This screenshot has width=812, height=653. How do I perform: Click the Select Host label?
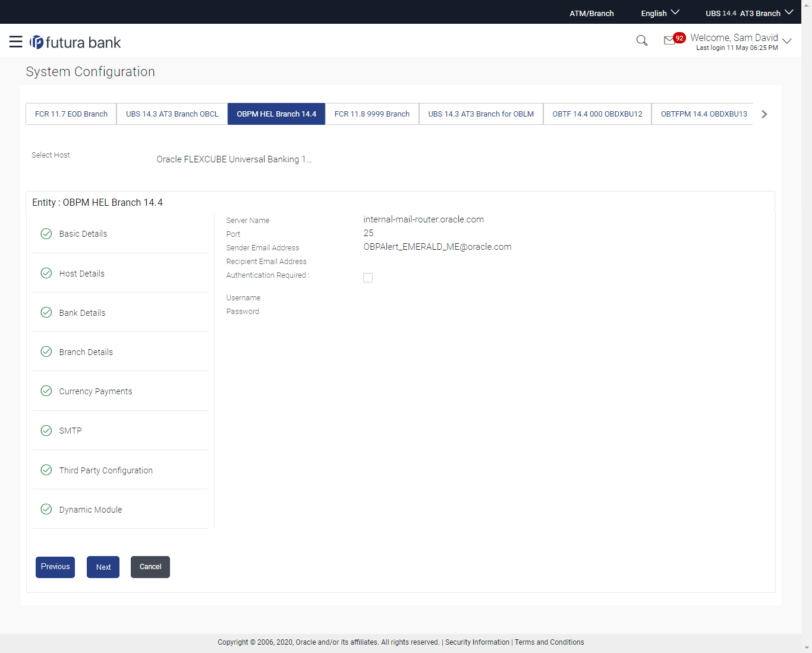(x=51, y=155)
